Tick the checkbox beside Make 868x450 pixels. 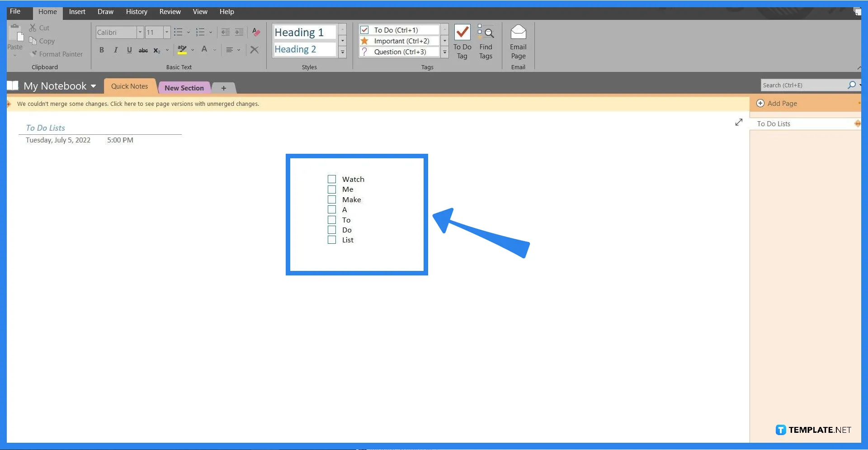pos(332,199)
